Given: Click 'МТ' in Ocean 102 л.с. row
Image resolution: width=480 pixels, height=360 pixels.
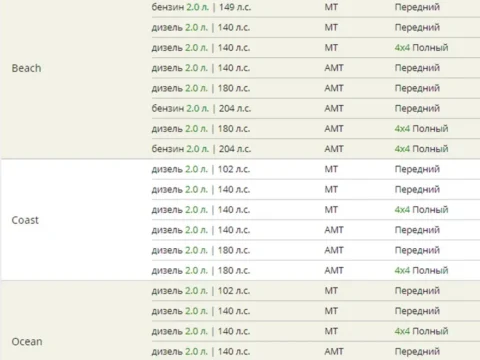Looking at the screenshot, I should click(x=331, y=291).
